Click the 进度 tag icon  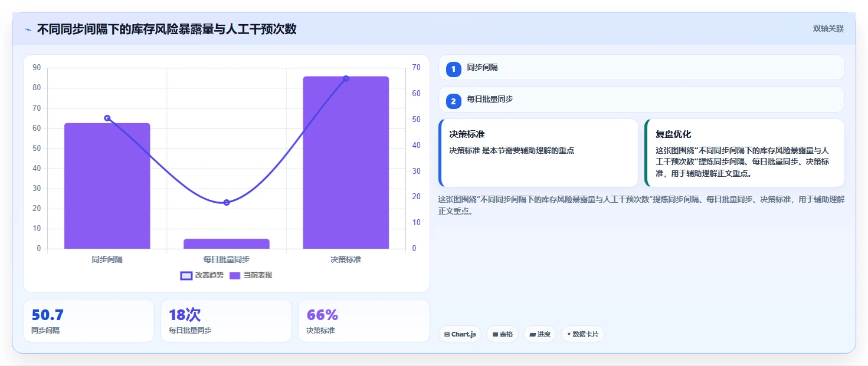pos(532,335)
